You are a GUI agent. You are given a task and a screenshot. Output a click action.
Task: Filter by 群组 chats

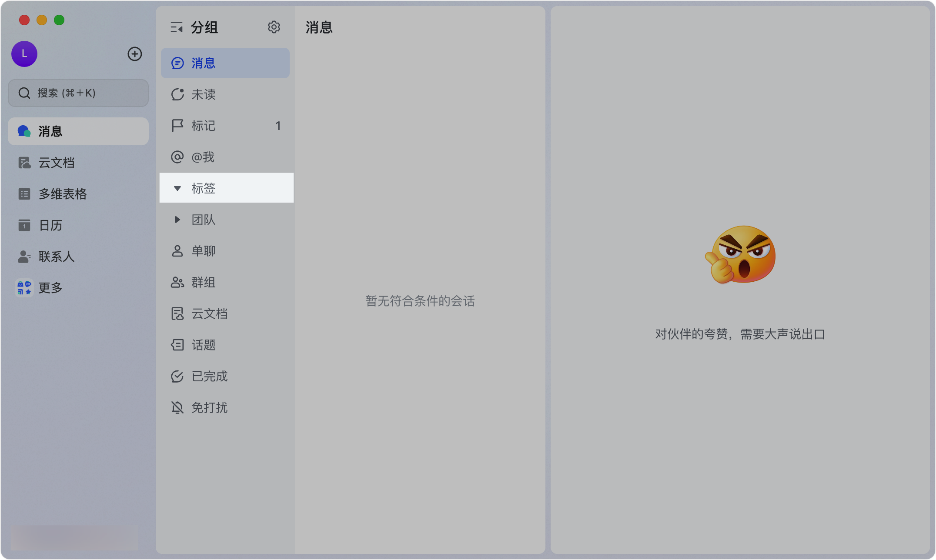tap(204, 282)
